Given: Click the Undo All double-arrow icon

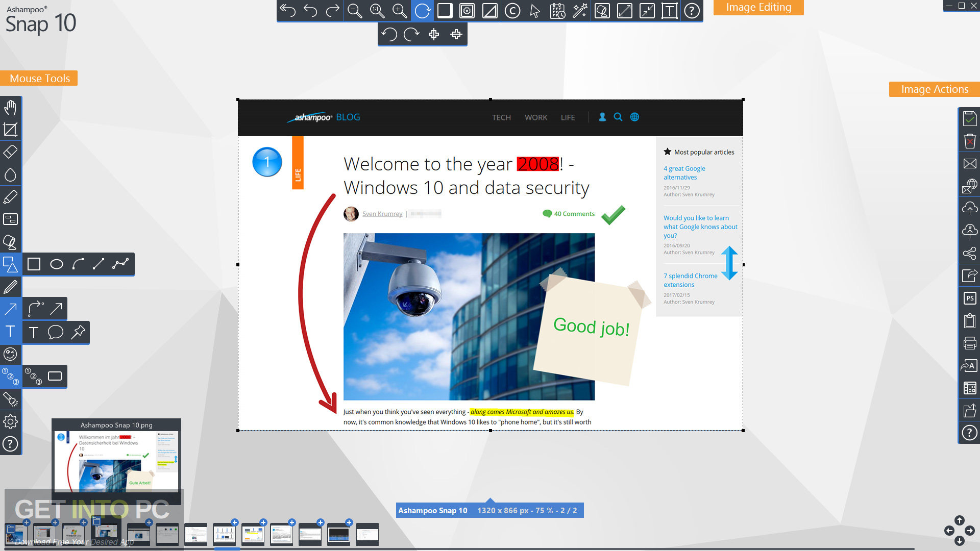Looking at the screenshot, I should (287, 11).
